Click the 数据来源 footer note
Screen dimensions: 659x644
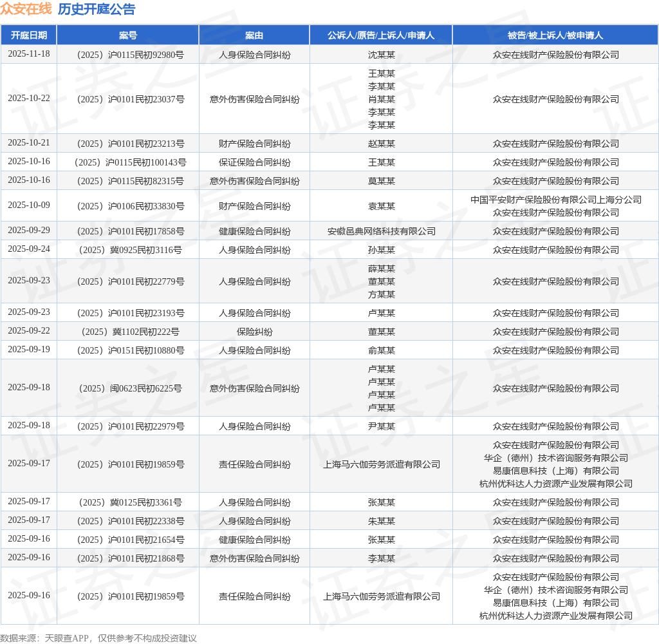[98, 638]
